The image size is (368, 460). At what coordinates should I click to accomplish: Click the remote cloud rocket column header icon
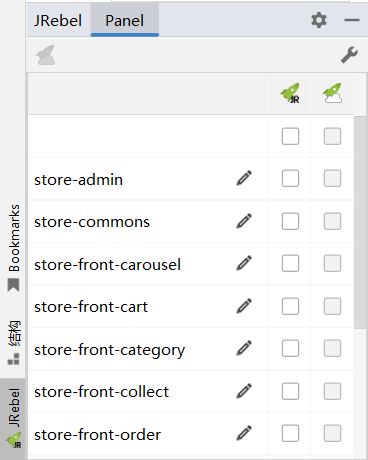tap(332, 93)
